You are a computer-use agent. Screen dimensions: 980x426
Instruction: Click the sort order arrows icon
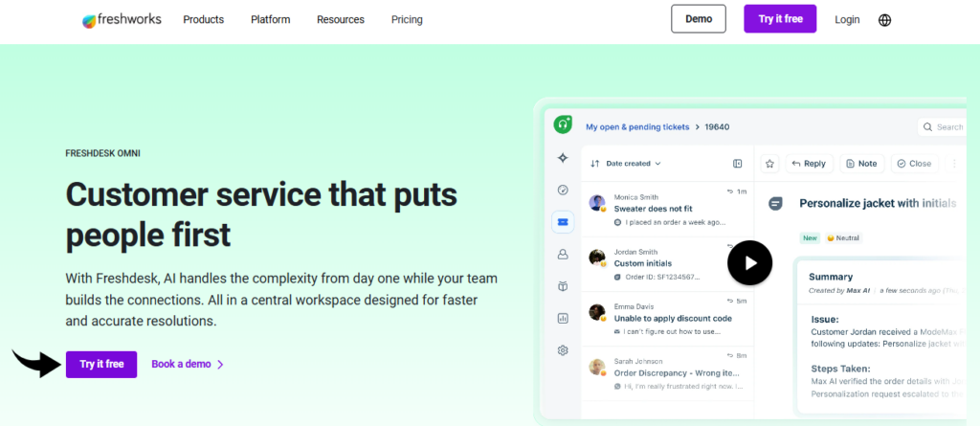(x=594, y=164)
